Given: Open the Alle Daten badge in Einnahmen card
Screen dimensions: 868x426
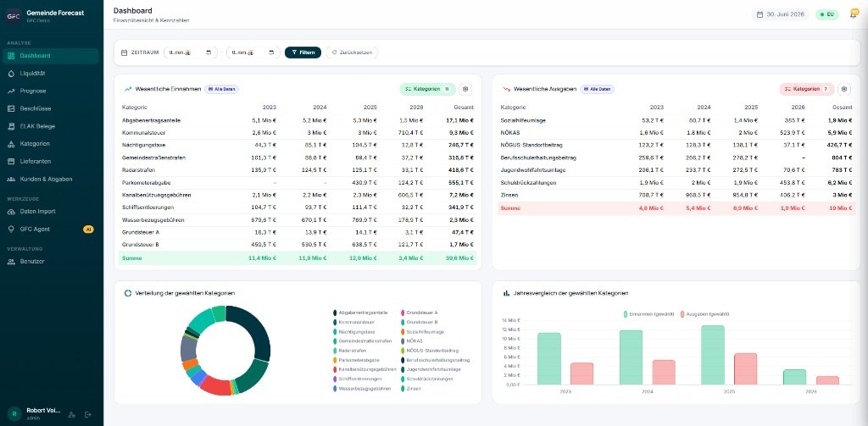Looking at the screenshot, I should (x=221, y=89).
